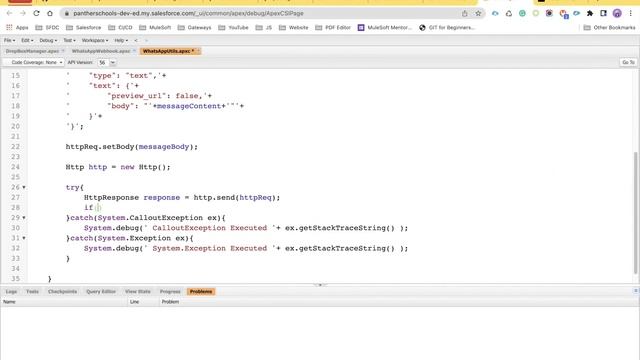Switch to DropBoxManager.apxc tab
The image size is (640, 360).
click(32, 51)
